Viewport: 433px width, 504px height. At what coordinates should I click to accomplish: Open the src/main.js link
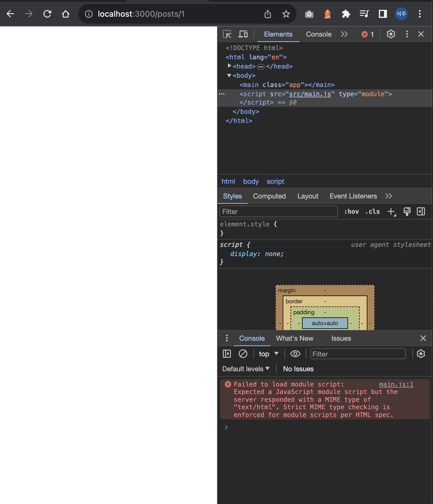pos(310,94)
